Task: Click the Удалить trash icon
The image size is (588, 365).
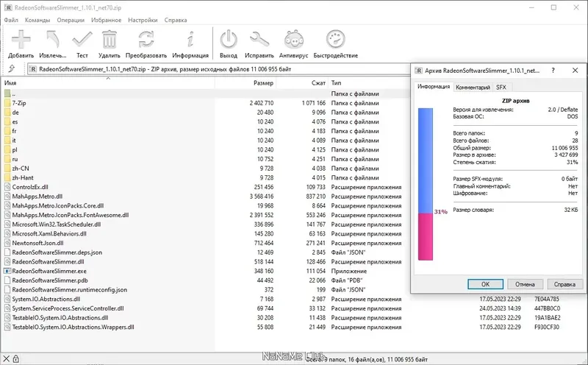Action: [109, 39]
